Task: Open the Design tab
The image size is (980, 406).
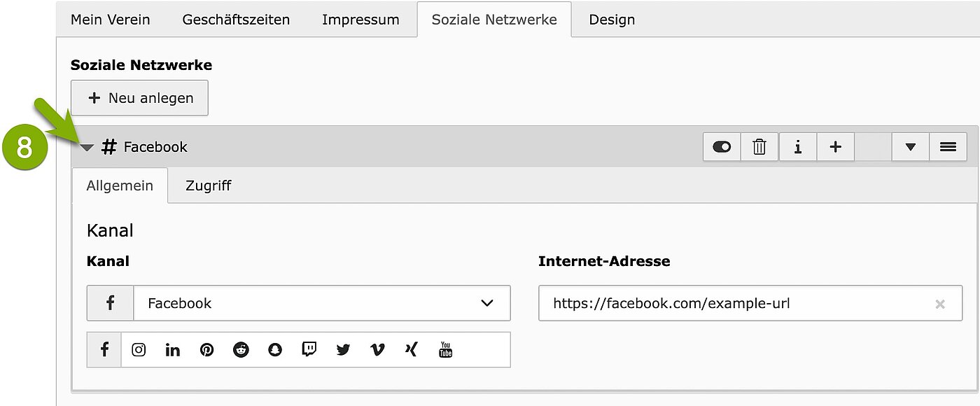Action: tap(612, 20)
